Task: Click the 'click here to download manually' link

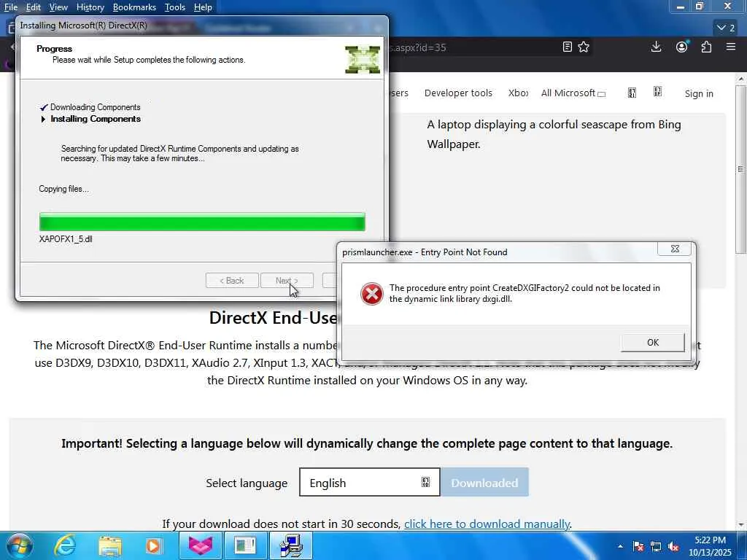Action: click(487, 524)
